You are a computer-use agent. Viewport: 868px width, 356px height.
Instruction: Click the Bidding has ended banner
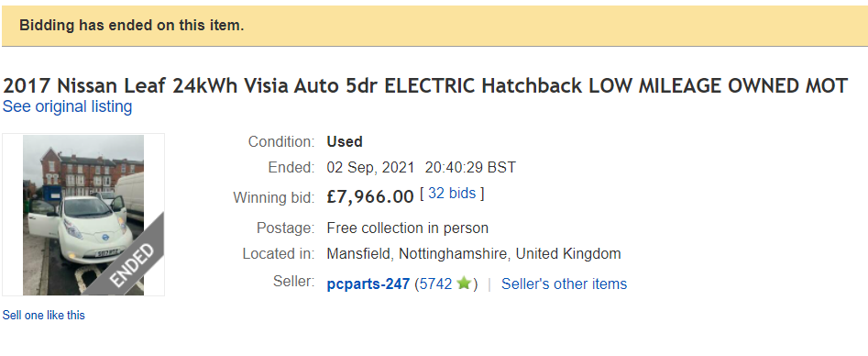pyautogui.click(x=434, y=26)
